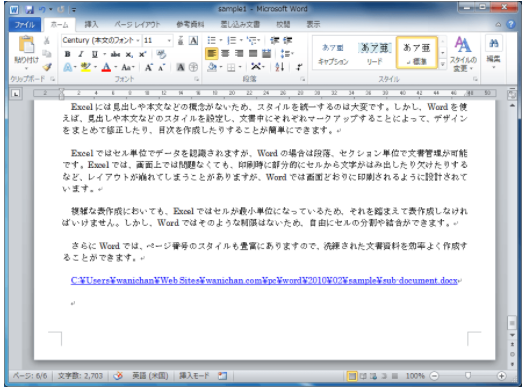524x389 pixels.
Task: Open the 編集 binoculars menu
Action: [x=493, y=51]
